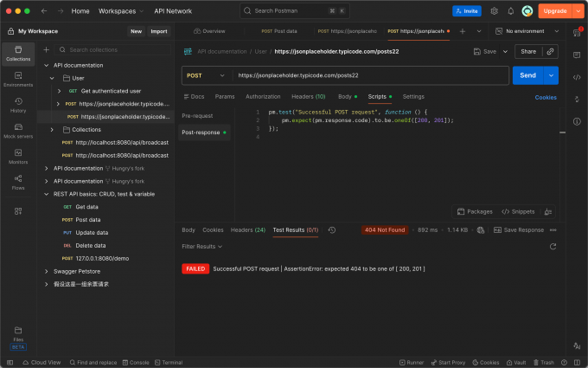588x368 pixels.
Task: Open the Save options dropdown arrow
Action: pyautogui.click(x=505, y=51)
